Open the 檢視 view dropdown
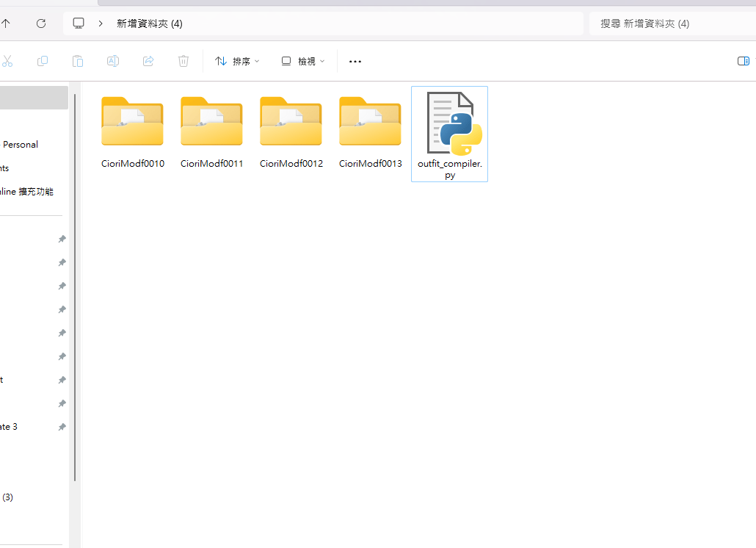756x548 pixels. coord(303,61)
